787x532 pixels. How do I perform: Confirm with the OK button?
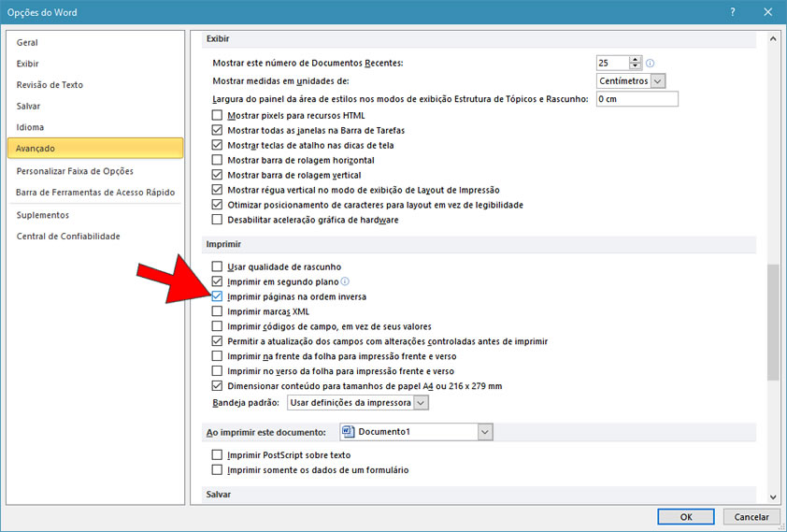coord(686,516)
